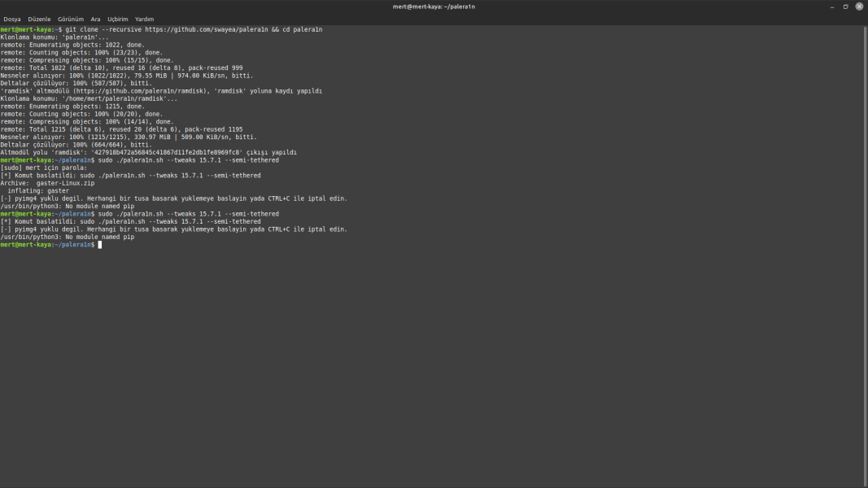The height and width of the screenshot is (488, 868).
Task: Open the Ara search menu
Action: (x=95, y=19)
